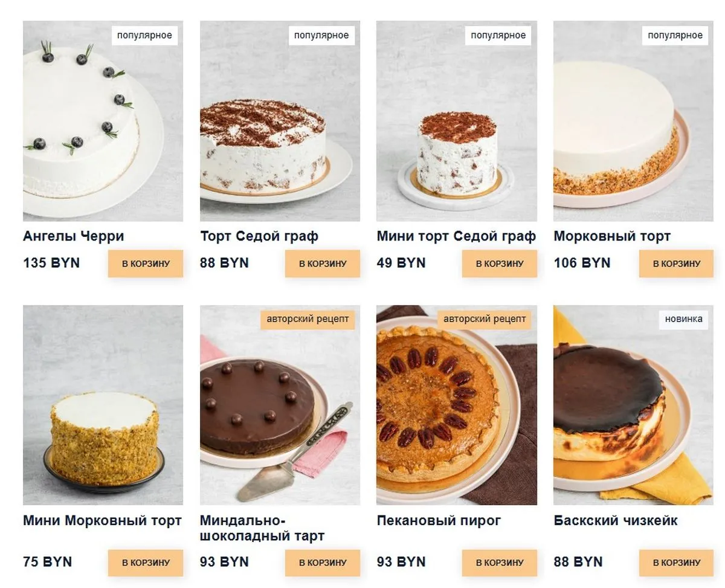Add Баскский чизкейк to cart
The image size is (725, 588).
pos(677,563)
